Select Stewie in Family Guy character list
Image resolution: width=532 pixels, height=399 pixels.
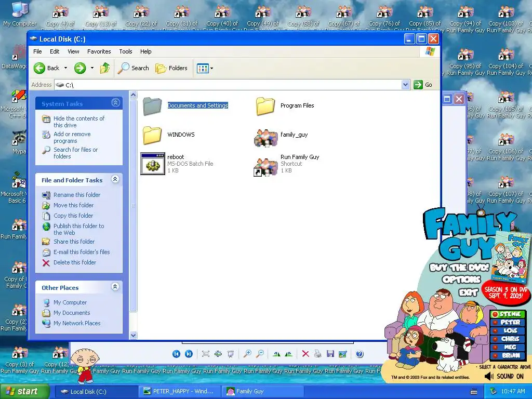507,314
